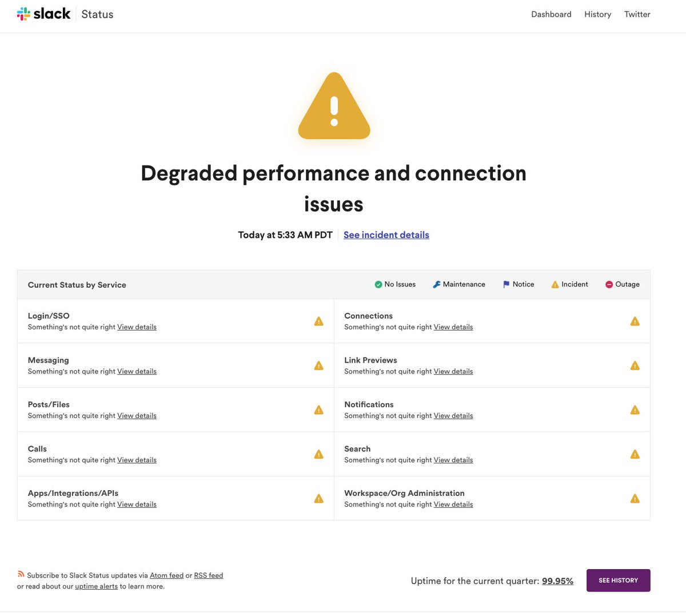Click Current Status by Service heading
Image resolution: width=686 pixels, height=616 pixels.
coord(77,285)
